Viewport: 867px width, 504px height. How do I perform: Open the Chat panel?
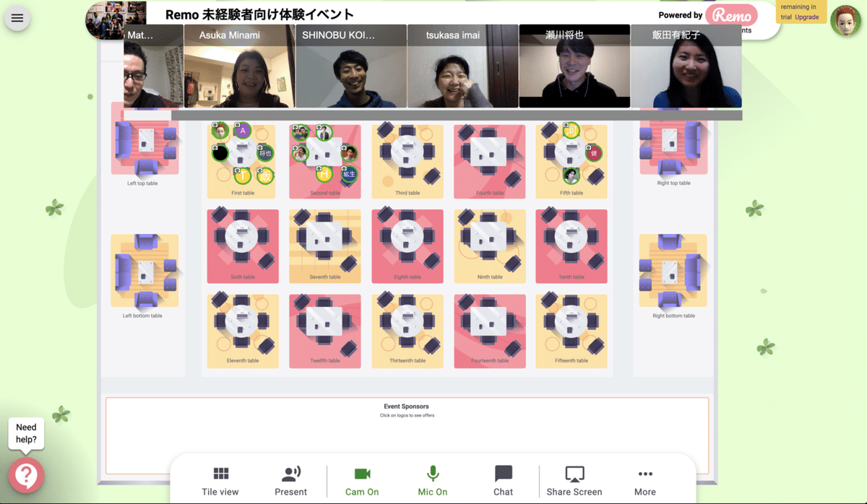(x=503, y=480)
